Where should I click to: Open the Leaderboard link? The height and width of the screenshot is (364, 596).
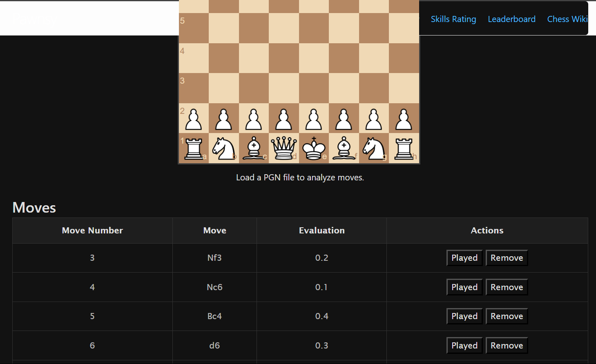tap(511, 19)
